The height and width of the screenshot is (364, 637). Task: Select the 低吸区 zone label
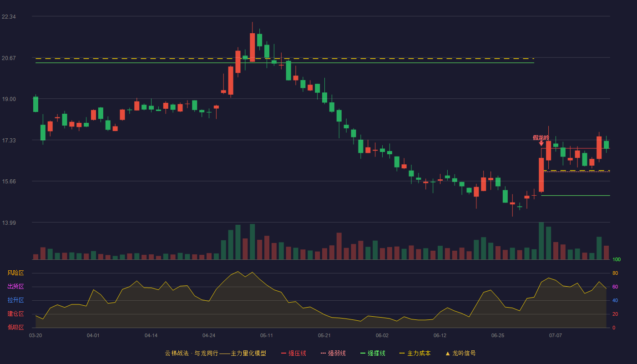click(x=15, y=327)
